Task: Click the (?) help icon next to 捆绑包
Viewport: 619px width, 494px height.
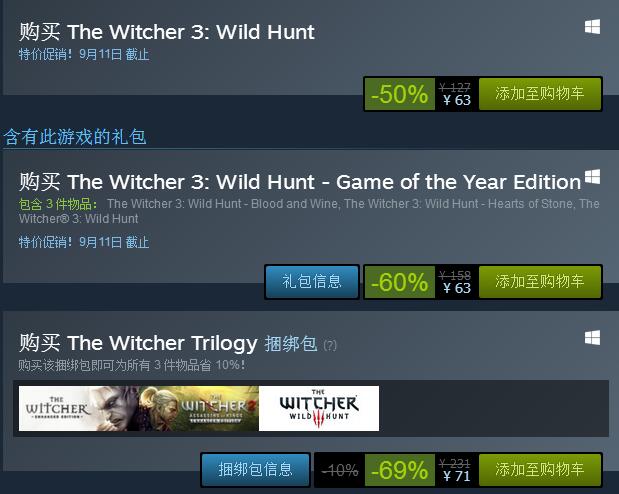Action: pos(330,346)
